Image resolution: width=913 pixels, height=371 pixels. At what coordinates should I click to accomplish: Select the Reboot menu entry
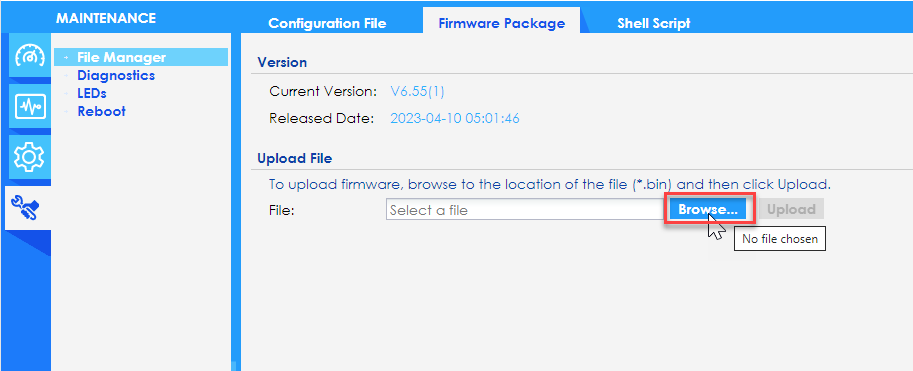click(101, 111)
